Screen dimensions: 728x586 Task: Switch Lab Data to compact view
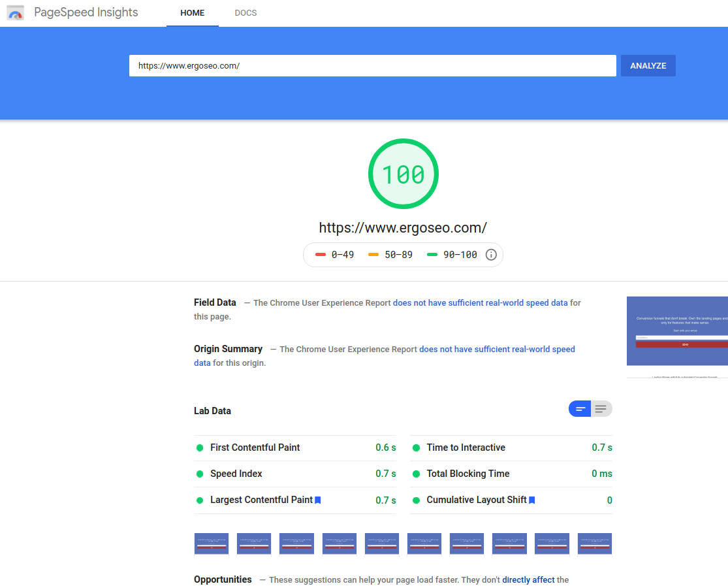[580, 409]
